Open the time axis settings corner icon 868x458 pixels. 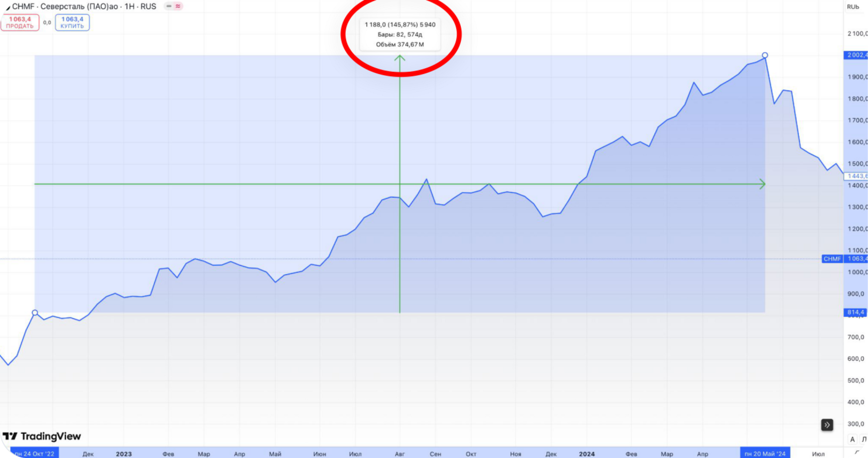tap(857, 452)
